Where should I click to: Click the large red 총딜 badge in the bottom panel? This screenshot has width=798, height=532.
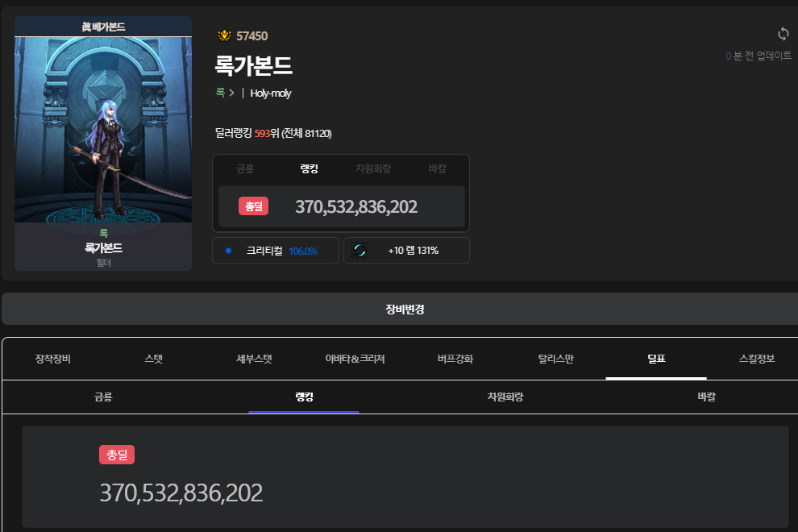pos(117,455)
